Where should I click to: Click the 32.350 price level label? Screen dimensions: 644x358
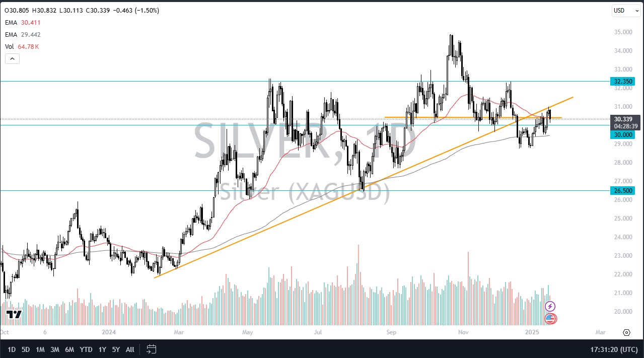tap(622, 81)
